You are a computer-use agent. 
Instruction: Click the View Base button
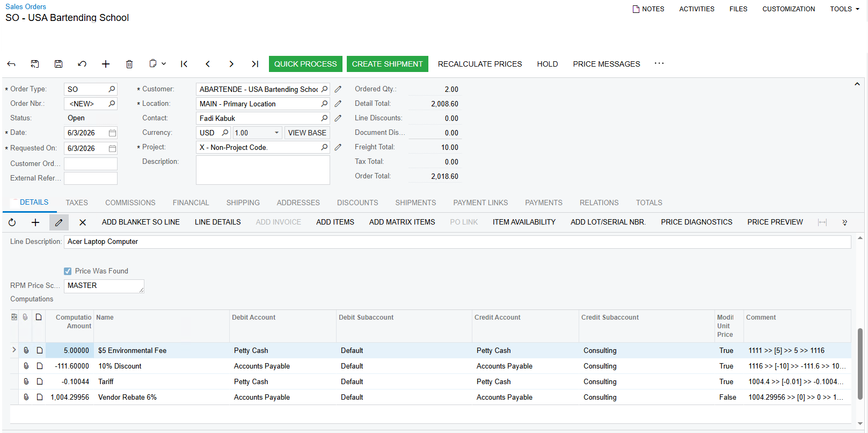tap(307, 133)
